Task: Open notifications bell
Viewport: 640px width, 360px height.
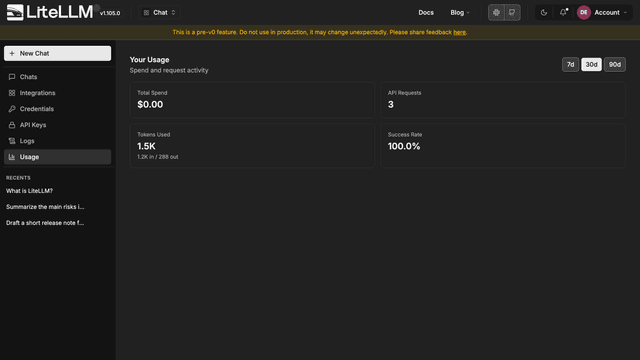Action: 563,13
